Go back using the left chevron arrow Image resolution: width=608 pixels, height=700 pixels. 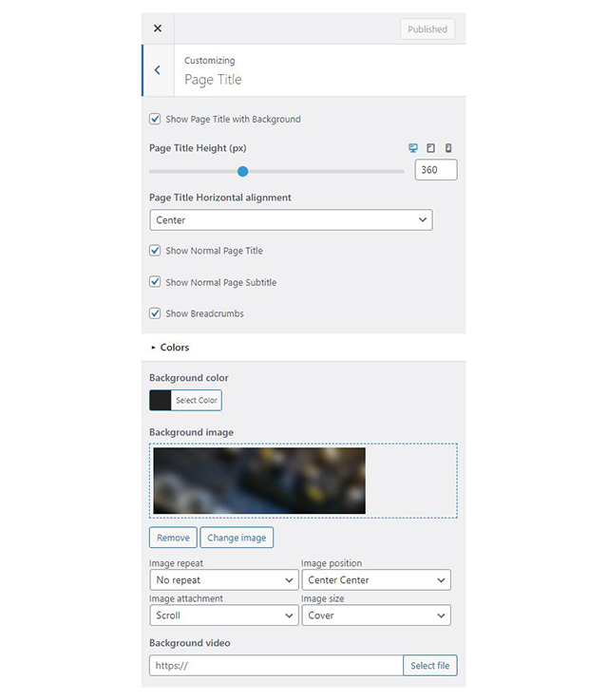click(158, 70)
